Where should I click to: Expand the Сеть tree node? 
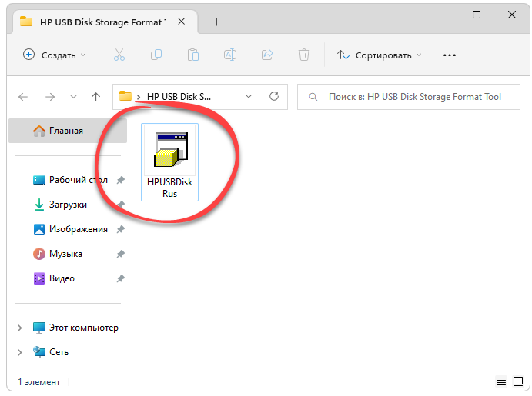pos(20,353)
